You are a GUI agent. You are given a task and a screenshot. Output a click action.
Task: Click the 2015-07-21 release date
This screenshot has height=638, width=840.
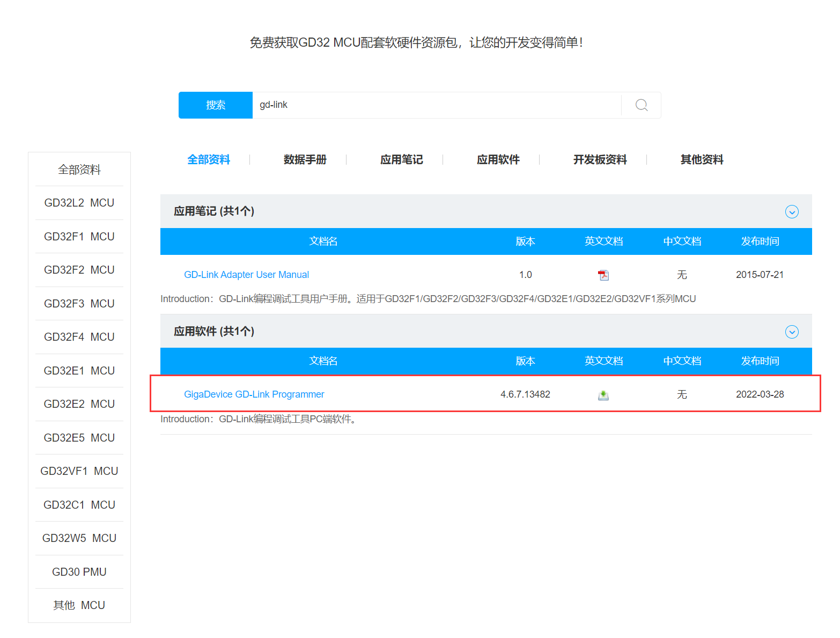760,275
